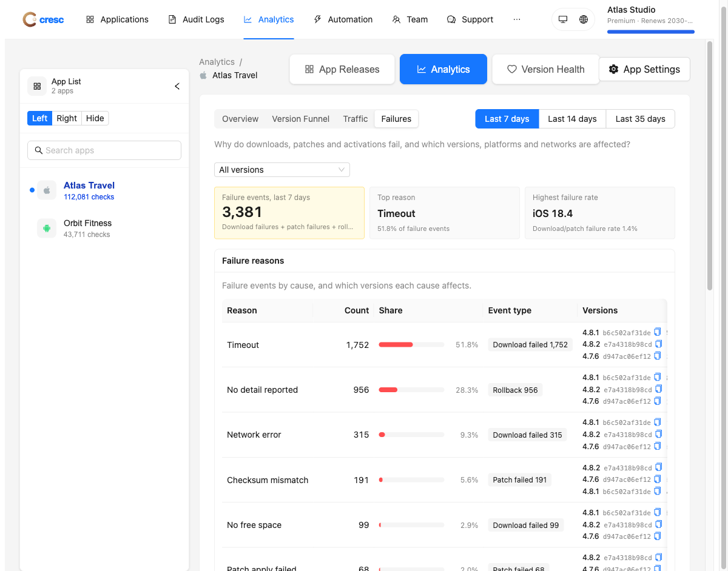Copy hash d947ac06ef12 in No free space row
Image resolution: width=728 pixels, height=571 pixels.
(658, 536)
